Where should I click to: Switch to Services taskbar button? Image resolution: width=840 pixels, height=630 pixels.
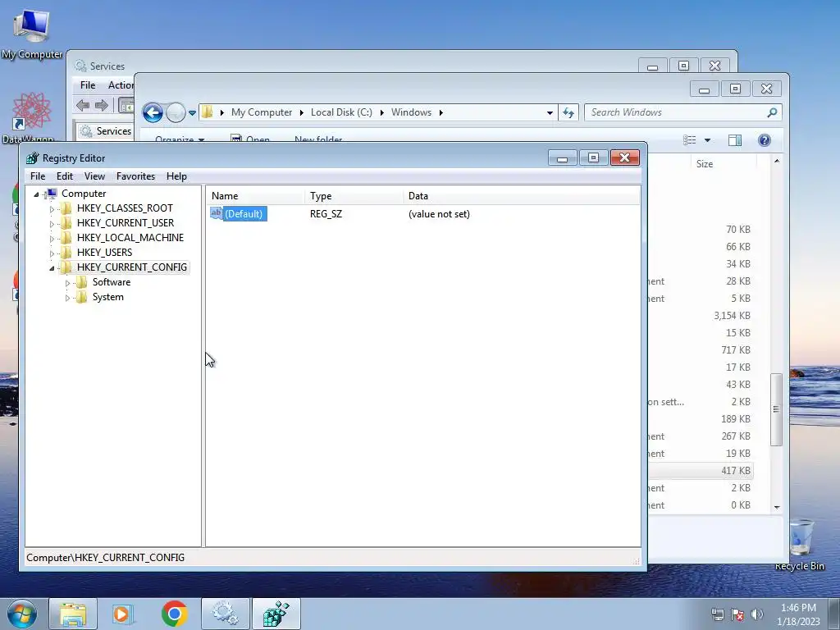(x=225, y=614)
